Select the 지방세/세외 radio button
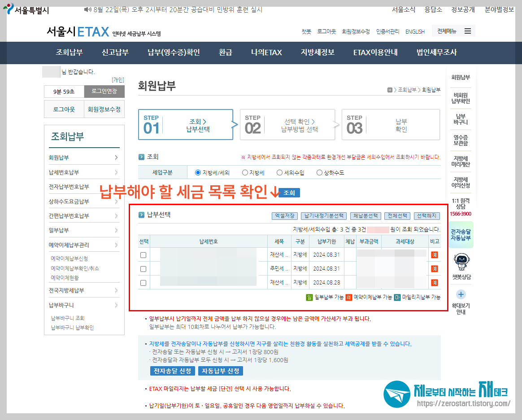Viewport: 522px width, 420px height. pyautogui.click(x=198, y=172)
